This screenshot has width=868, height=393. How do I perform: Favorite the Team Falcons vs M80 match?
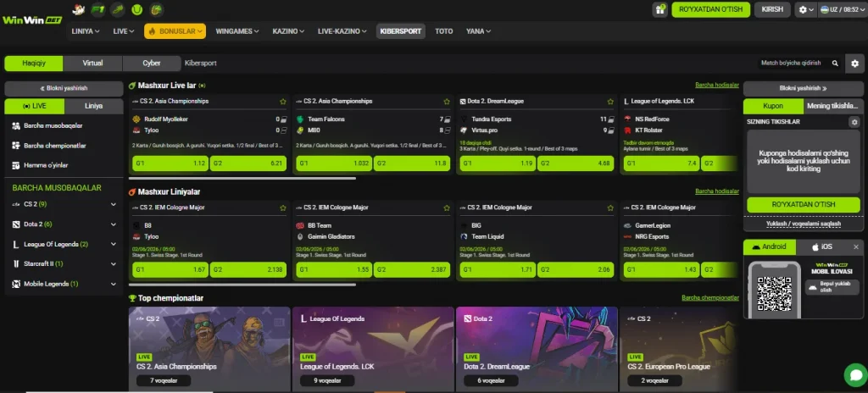tap(447, 102)
